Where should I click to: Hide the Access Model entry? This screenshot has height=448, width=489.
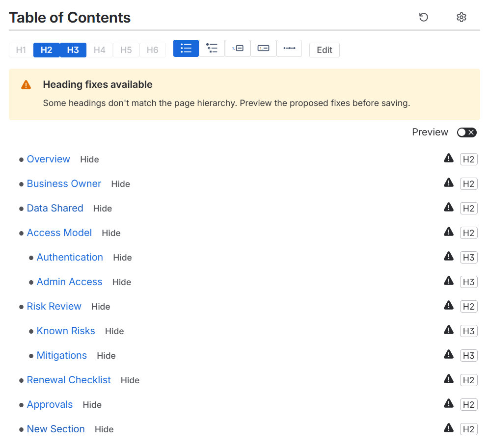pos(111,233)
